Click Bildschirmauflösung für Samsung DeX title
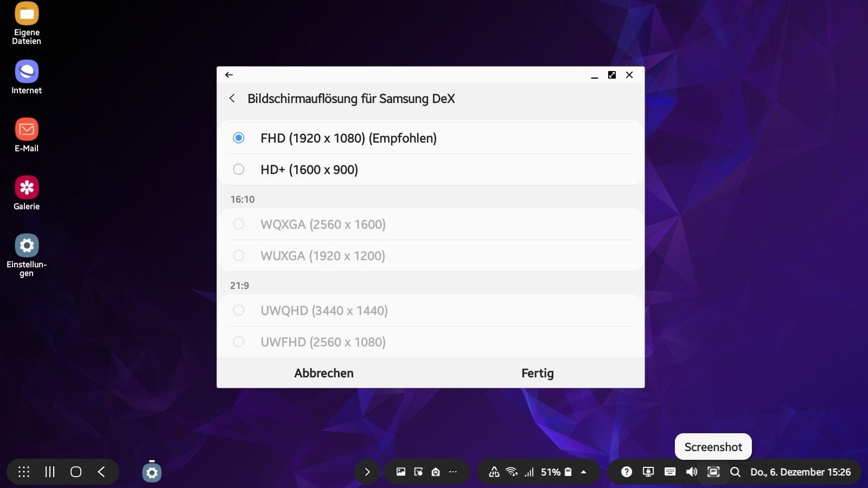 click(351, 99)
